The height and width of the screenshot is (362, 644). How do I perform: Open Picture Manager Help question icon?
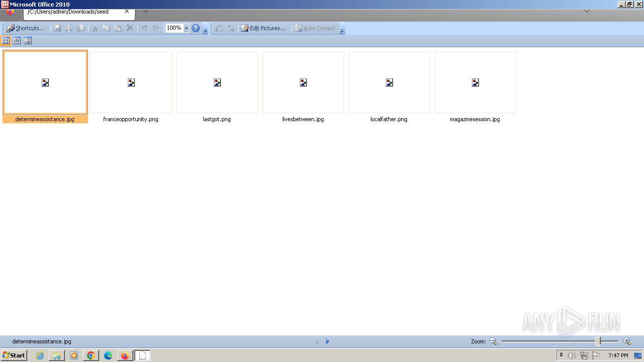pyautogui.click(x=196, y=28)
